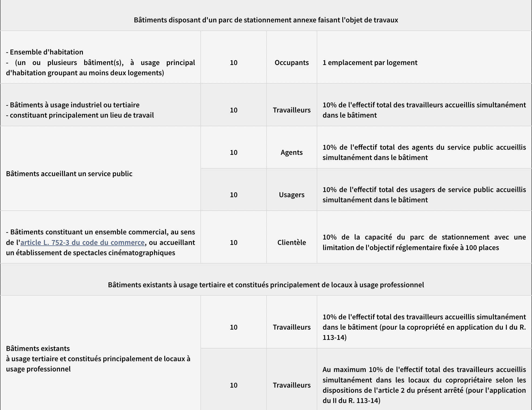Select the usagers de service public description
Viewport: 532px width, 410px height.
424,195
